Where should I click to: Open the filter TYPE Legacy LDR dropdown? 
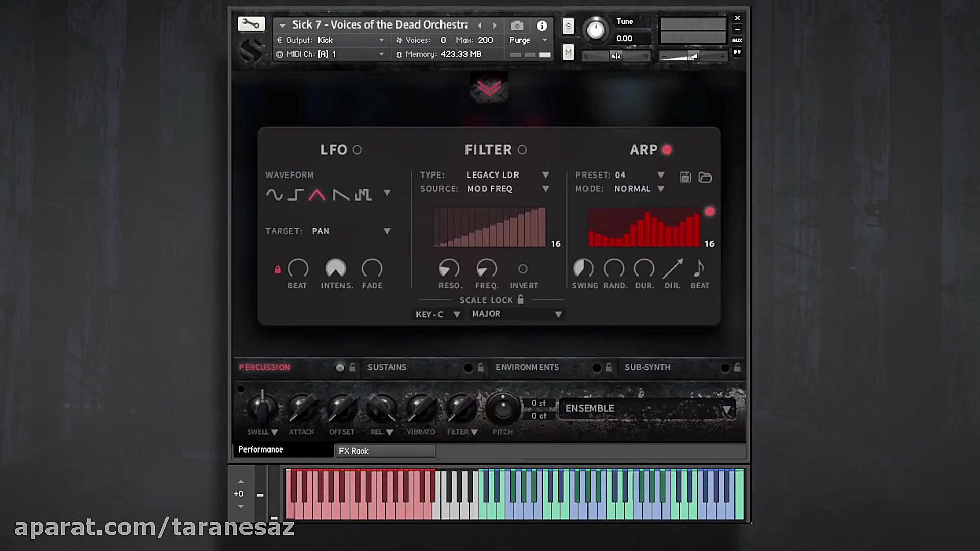pyautogui.click(x=545, y=175)
